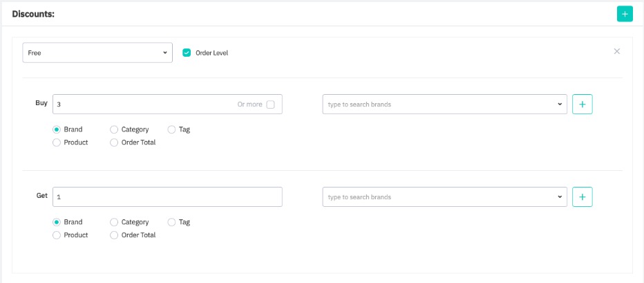Choose Order Total radio in the Buy section
The width and height of the screenshot is (644, 283).
114,143
